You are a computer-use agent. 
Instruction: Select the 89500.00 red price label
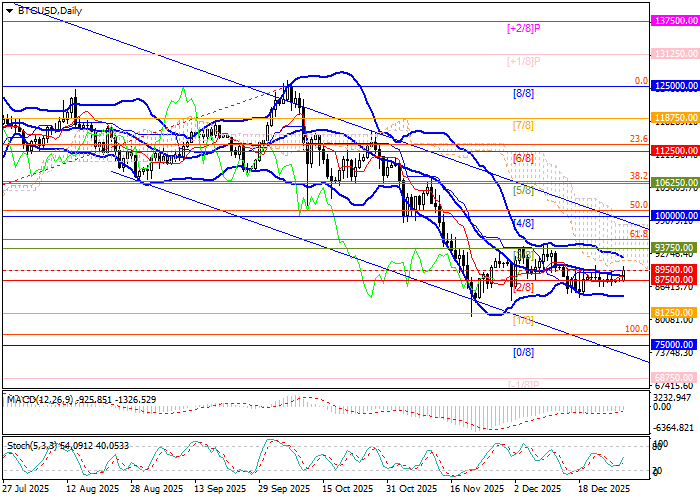click(675, 270)
